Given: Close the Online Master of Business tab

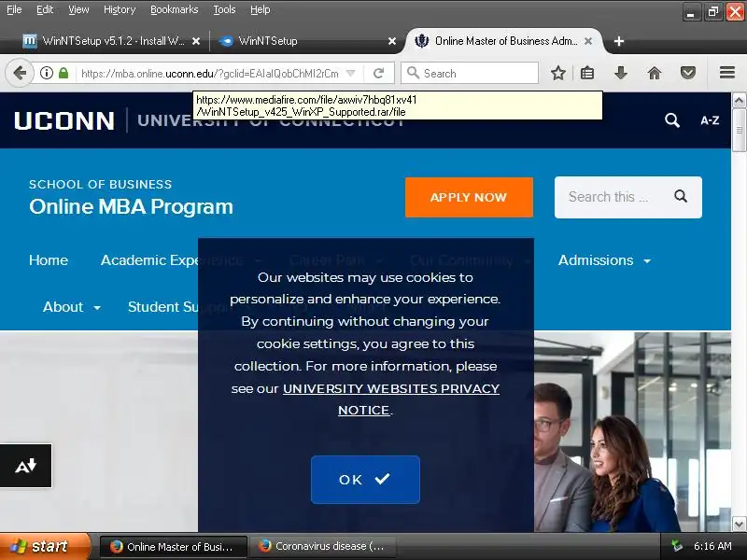Looking at the screenshot, I should pos(588,41).
